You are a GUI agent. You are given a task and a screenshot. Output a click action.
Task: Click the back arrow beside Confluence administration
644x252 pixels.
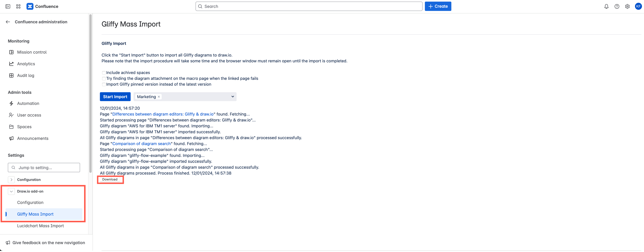pos(8,22)
